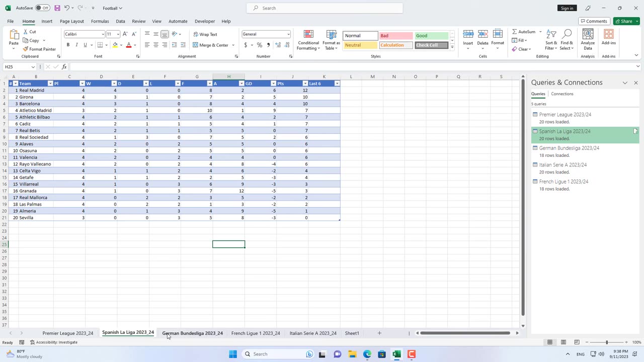
Task: Click the Percent Style icon
Action: pyautogui.click(x=260, y=45)
